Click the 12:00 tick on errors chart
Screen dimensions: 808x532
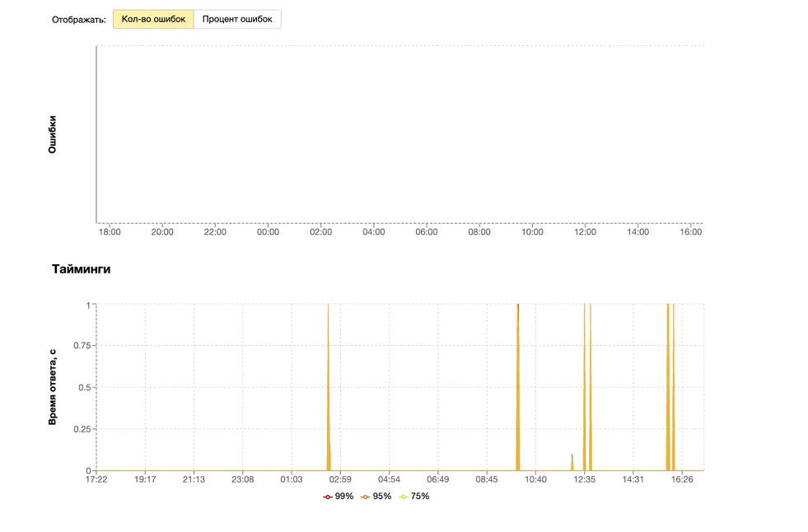(x=585, y=231)
